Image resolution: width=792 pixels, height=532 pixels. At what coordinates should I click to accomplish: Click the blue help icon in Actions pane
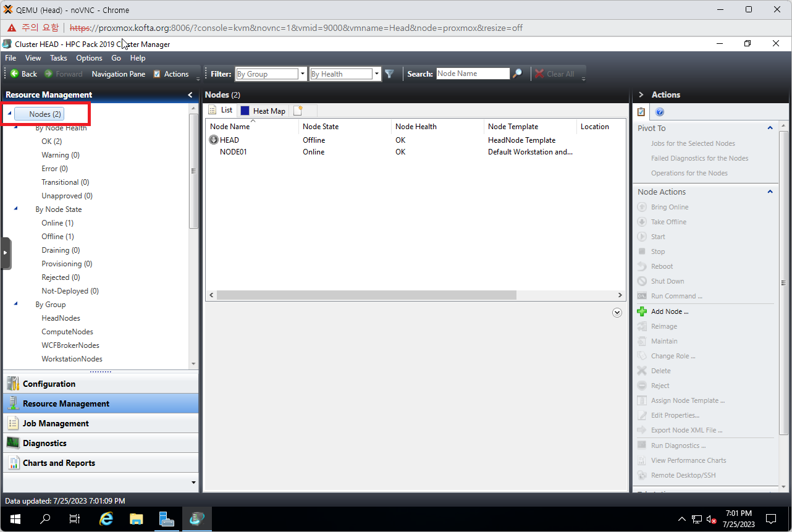click(659, 112)
